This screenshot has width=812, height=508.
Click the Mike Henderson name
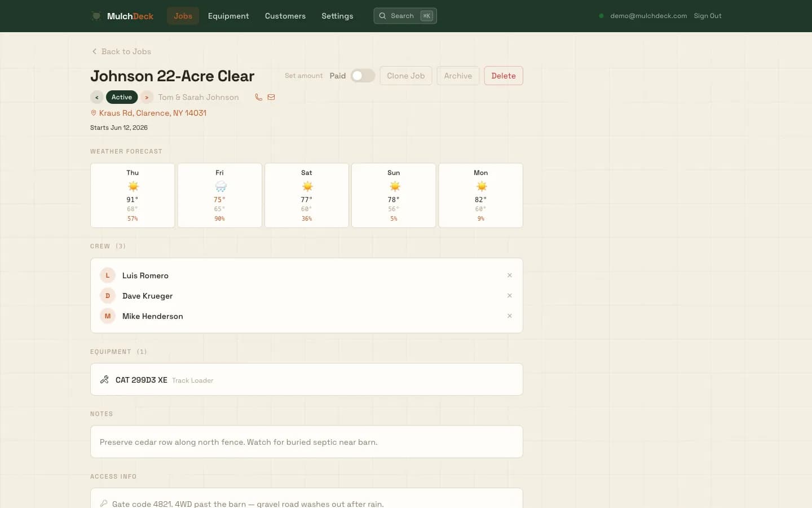tap(153, 316)
